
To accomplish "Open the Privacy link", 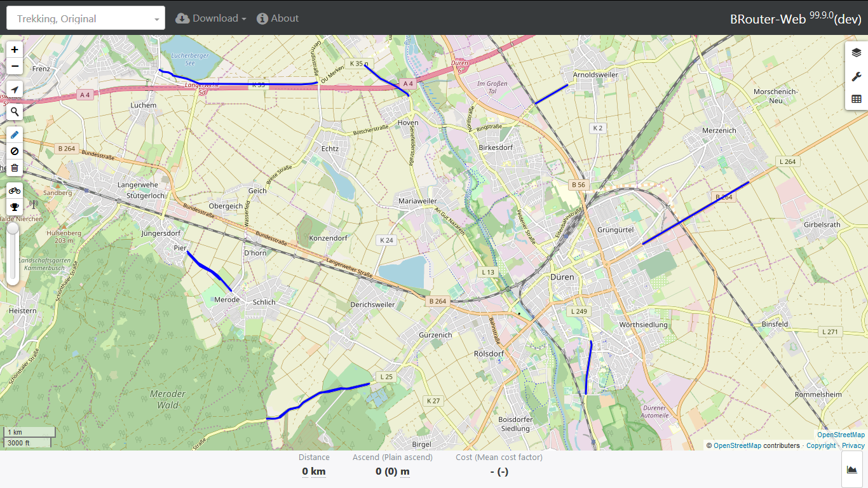I will click(x=853, y=445).
